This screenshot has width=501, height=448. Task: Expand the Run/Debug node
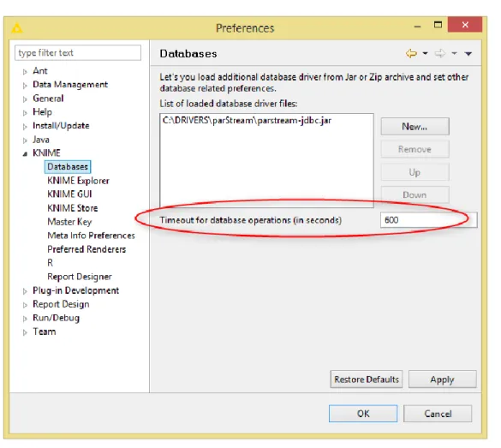25,319
